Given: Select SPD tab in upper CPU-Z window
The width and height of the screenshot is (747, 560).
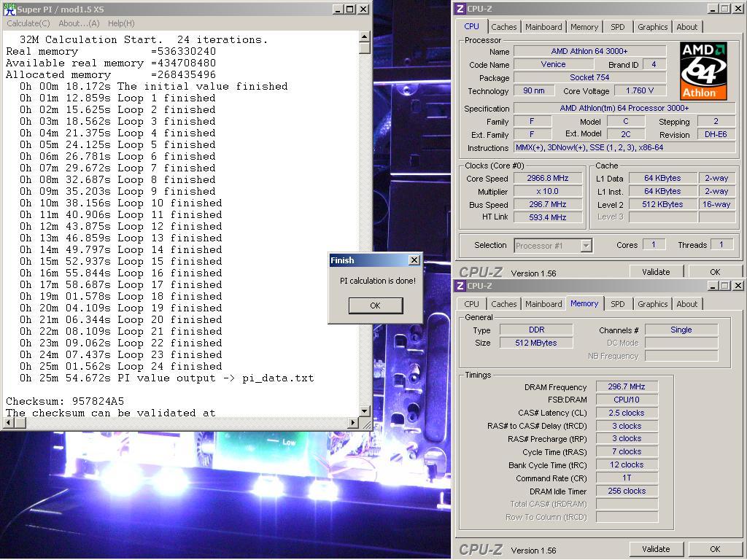Looking at the screenshot, I should click(x=617, y=27).
